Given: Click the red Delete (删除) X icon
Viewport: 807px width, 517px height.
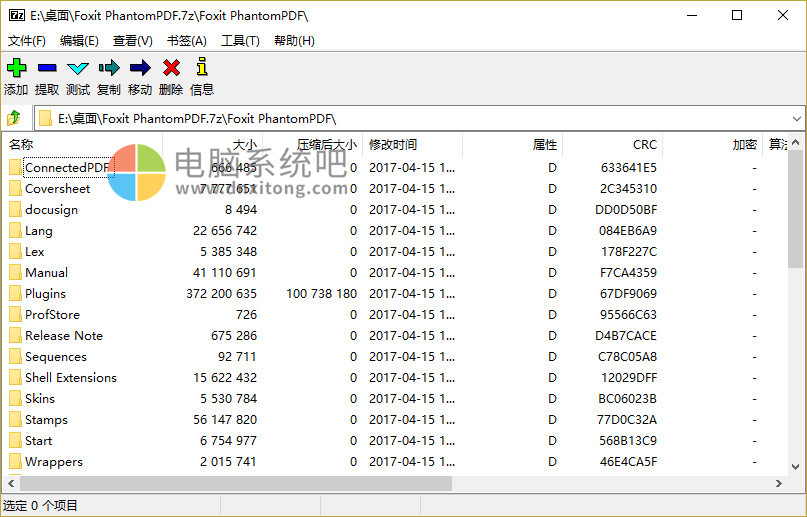Looking at the screenshot, I should click(171, 67).
